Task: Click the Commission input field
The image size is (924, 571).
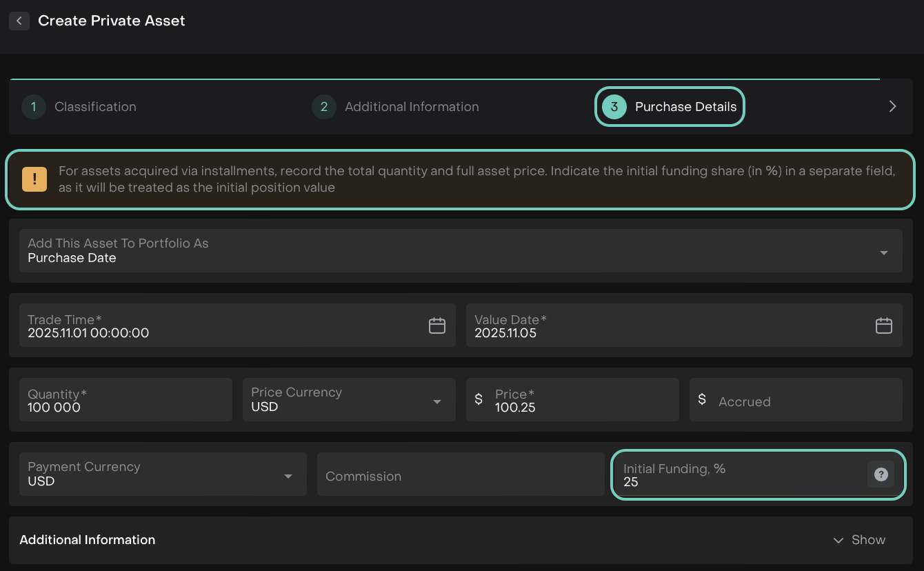Action: tap(460, 476)
